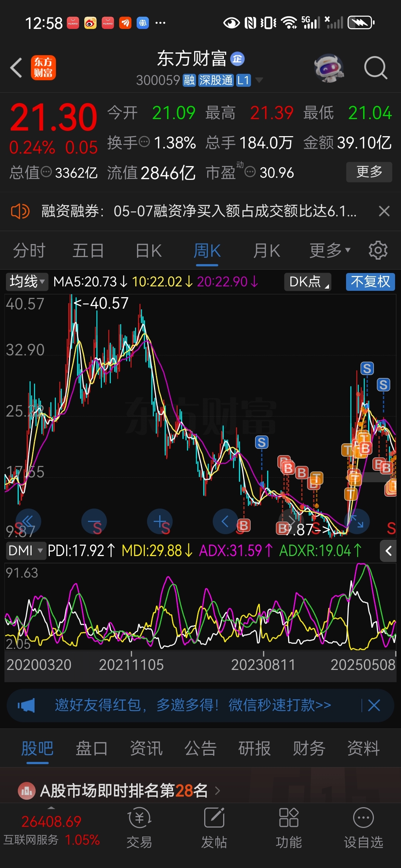Tap the orange speaker announcement icon
Viewport: 401px width, 868px height.
coord(20,211)
